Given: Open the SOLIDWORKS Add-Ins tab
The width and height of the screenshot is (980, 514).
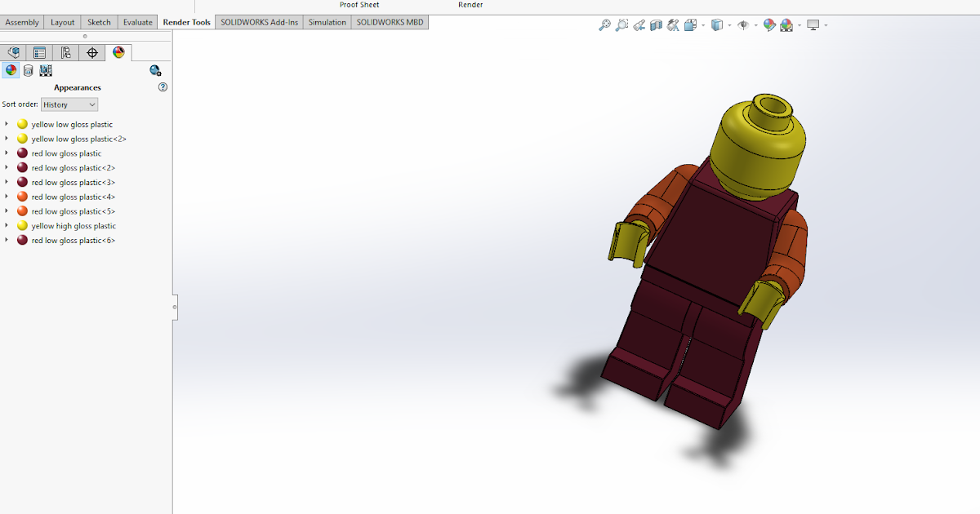Looking at the screenshot, I should (258, 22).
